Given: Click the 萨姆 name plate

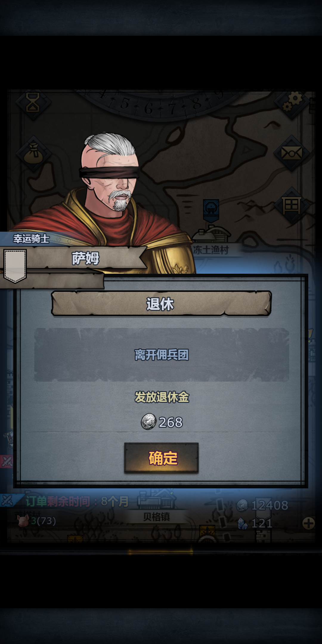Looking at the screenshot, I should point(86,258).
